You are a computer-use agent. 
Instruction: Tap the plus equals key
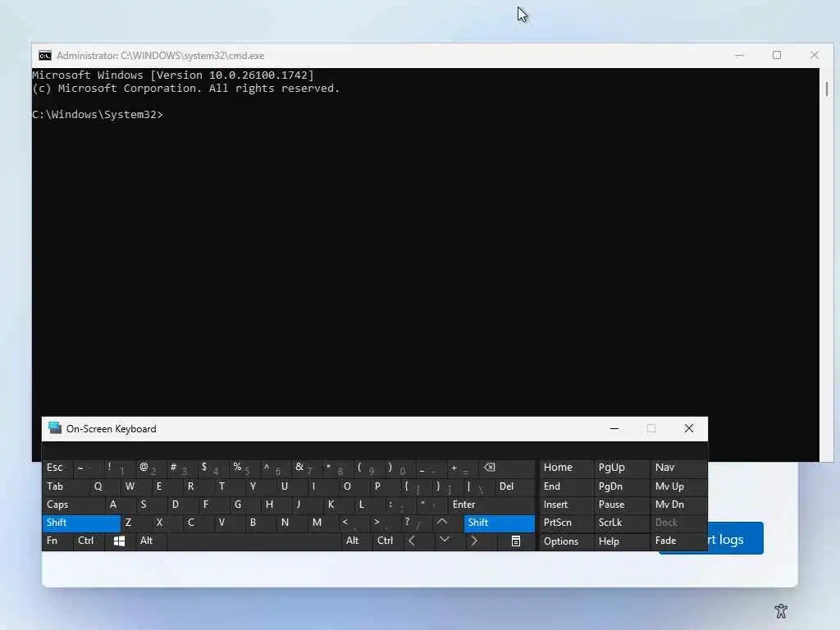pos(463,468)
